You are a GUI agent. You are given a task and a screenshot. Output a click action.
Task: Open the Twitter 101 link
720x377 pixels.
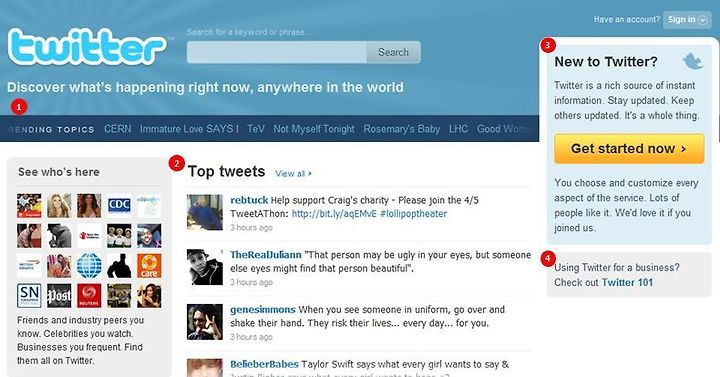point(627,282)
